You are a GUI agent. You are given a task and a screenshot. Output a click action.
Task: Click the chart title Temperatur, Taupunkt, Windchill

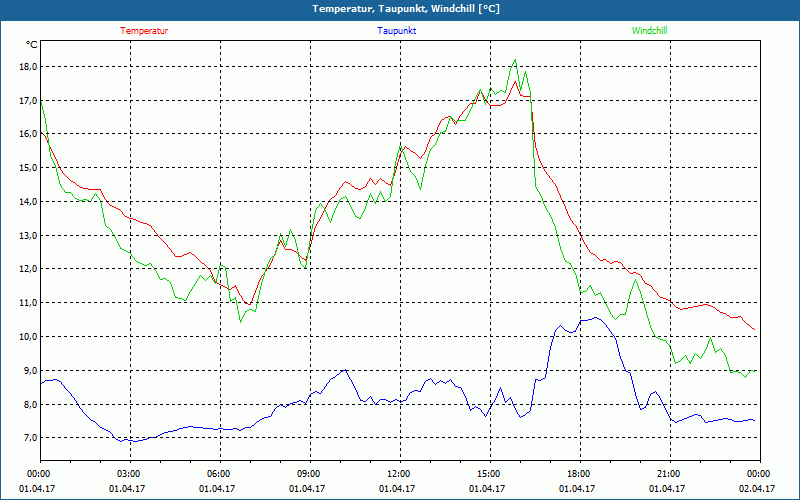(x=406, y=9)
